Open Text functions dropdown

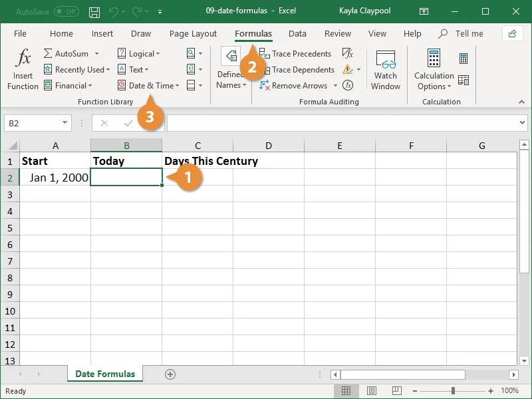(x=133, y=70)
